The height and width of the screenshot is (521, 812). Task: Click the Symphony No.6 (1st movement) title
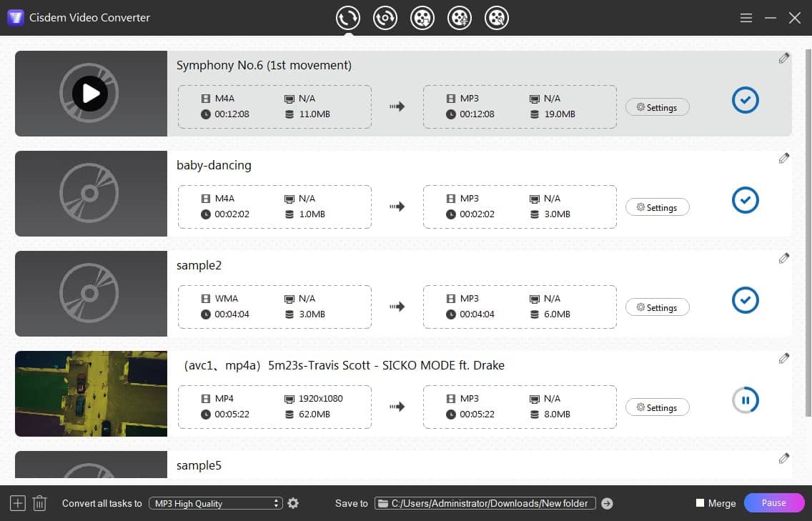(x=264, y=65)
